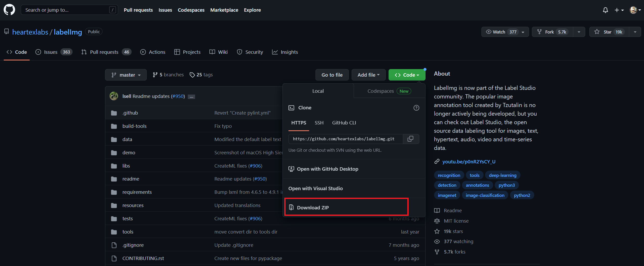This screenshot has height=266, width=644.
Task: Open the Actions tab
Action: click(x=153, y=52)
